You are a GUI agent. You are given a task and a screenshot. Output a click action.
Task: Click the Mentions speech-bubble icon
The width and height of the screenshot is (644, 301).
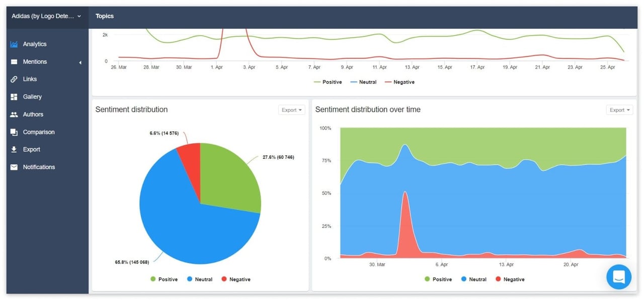pos(13,61)
